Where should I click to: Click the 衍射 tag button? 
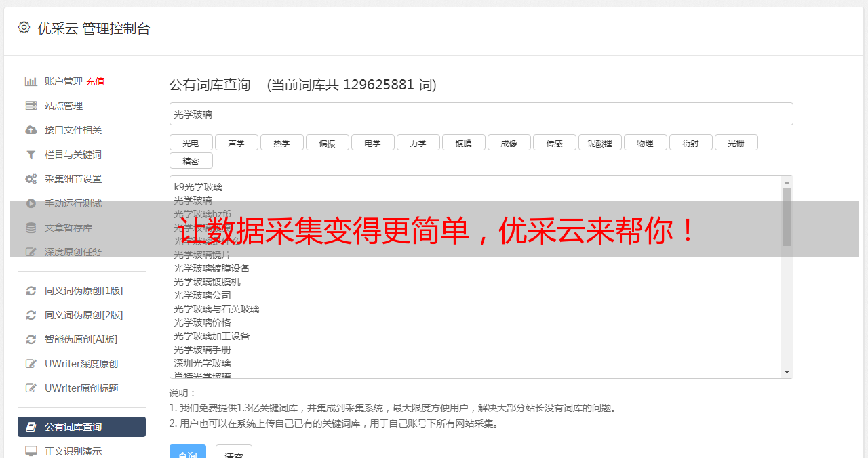click(691, 142)
